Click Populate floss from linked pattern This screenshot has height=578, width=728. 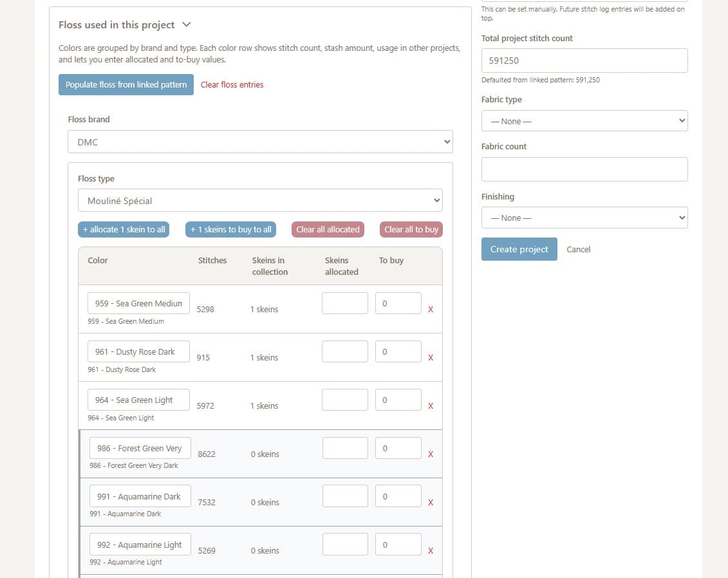click(x=126, y=85)
